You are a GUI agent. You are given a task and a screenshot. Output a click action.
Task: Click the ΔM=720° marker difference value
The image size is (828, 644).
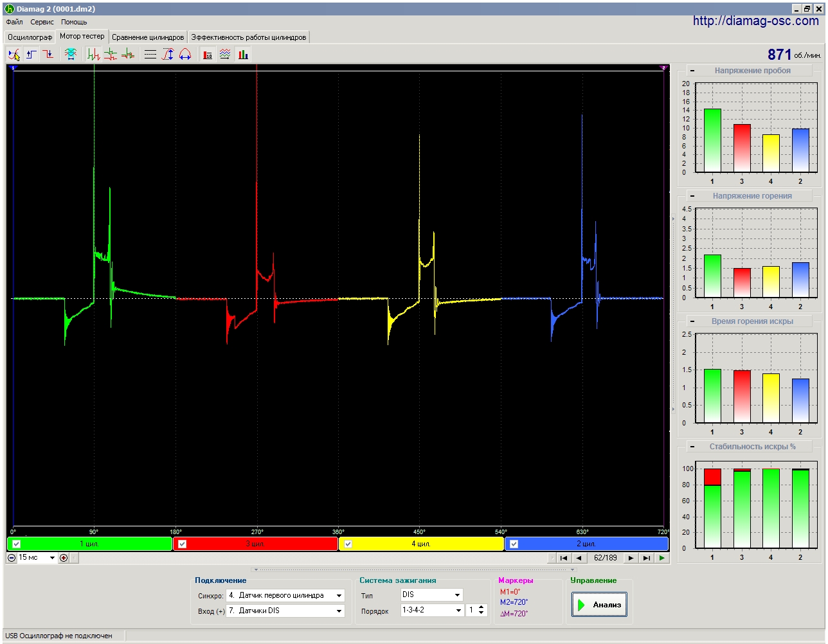[x=514, y=614]
